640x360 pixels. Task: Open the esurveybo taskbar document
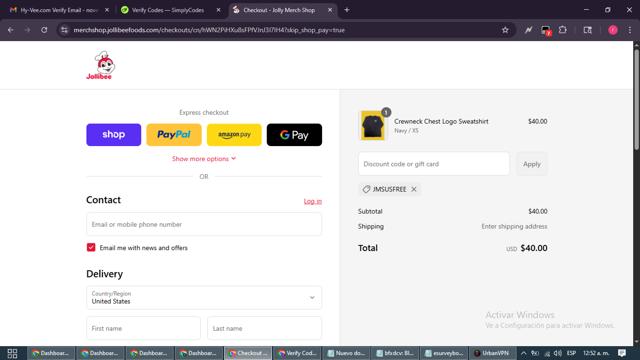444,353
